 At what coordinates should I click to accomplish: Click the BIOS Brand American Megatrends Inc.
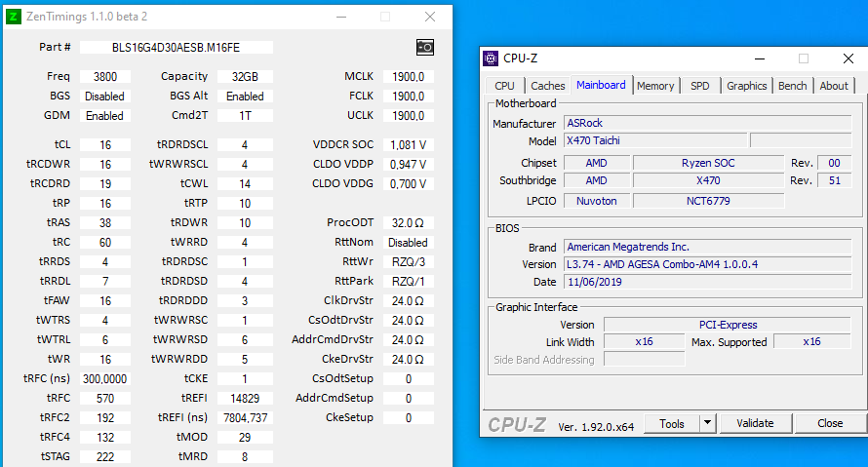coord(707,247)
